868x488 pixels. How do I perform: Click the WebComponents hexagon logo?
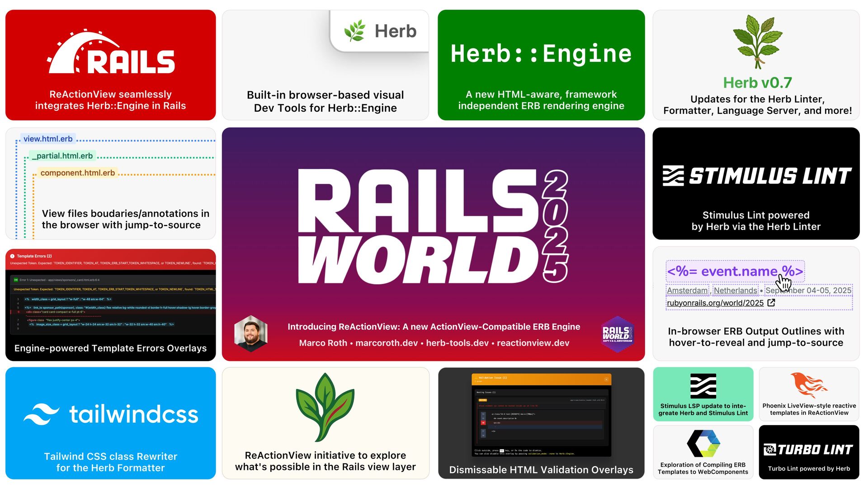pyautogui.click(x=703, y=443)
